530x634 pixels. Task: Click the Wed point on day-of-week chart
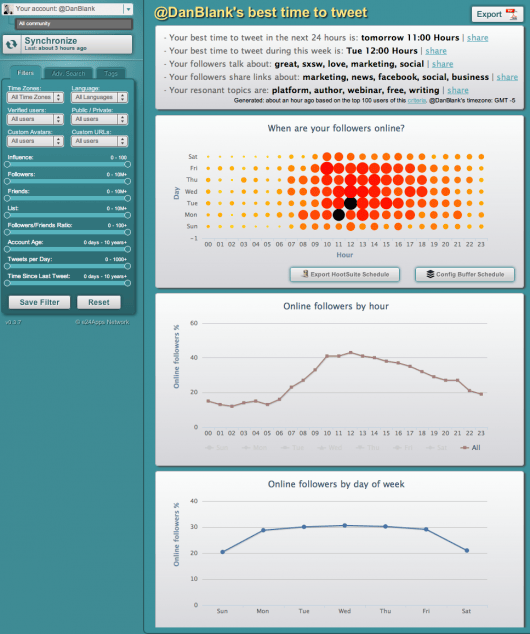point(344,526)
